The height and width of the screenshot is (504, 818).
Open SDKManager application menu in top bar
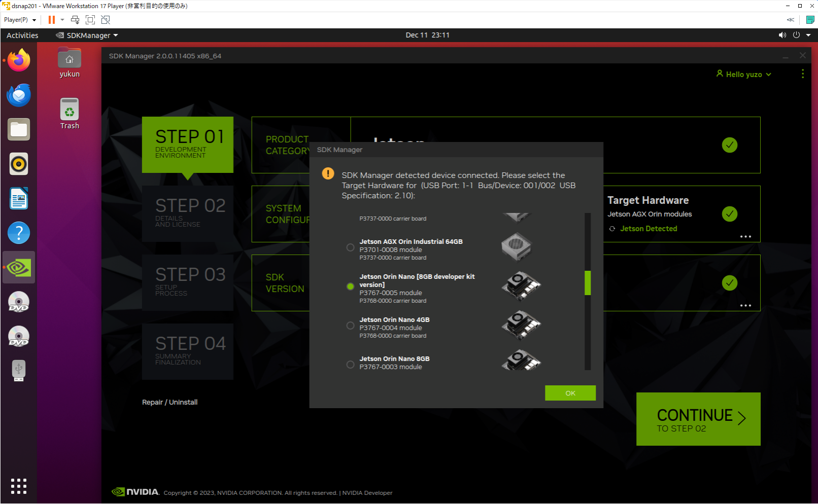[87, 35]
